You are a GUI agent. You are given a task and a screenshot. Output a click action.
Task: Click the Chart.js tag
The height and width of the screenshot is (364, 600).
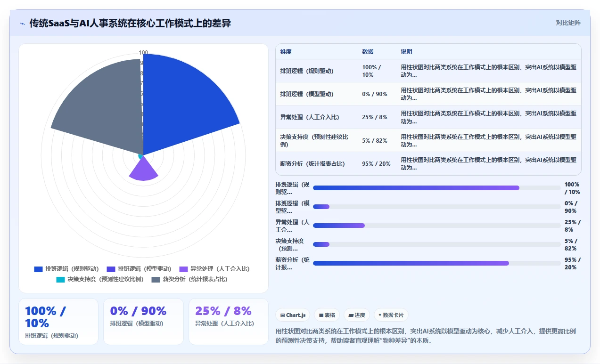(x=293, y=315)
